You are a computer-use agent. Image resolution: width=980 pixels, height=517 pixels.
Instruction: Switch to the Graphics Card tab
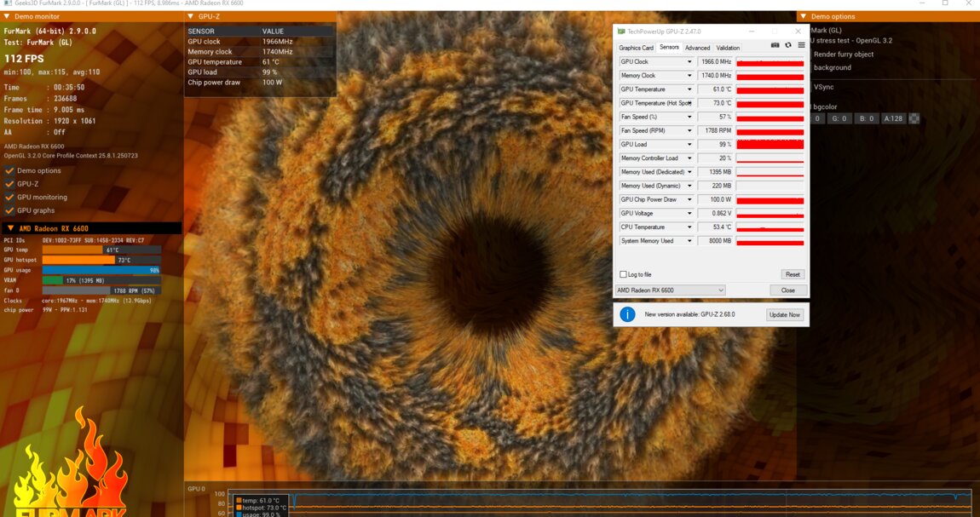pos(636,48)
